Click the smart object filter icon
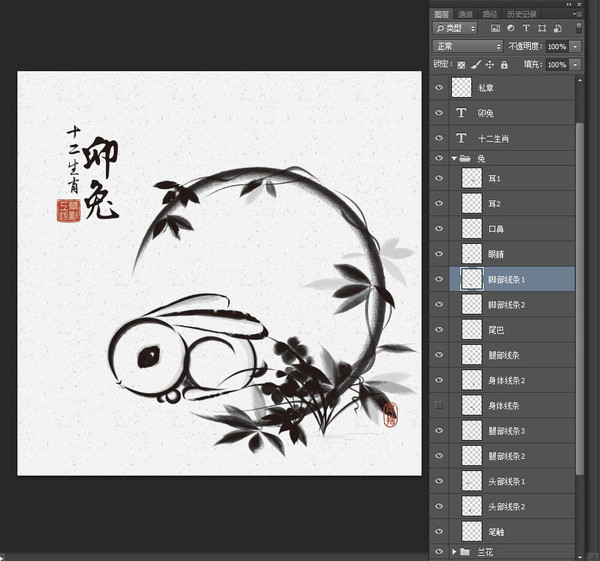The height and width of the screenshot is (561, 600). click(558, 28)
